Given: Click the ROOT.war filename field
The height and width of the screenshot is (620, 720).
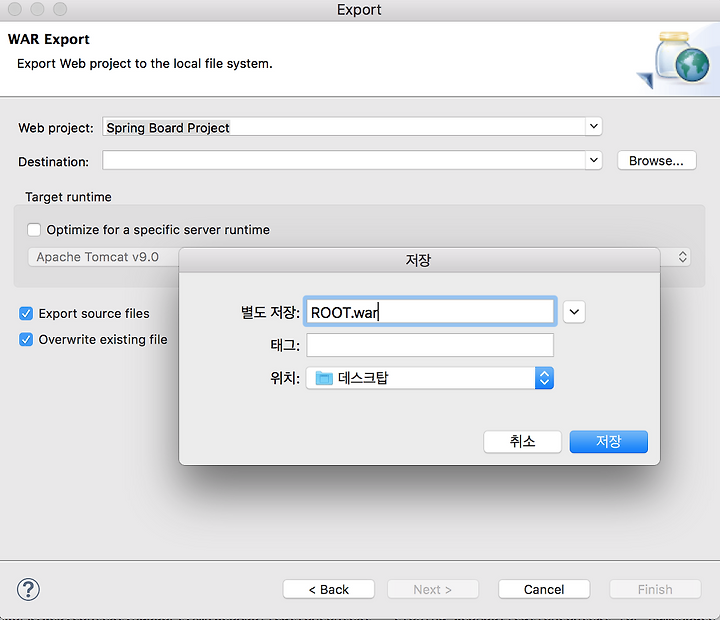Looking at the screenshot, I should point(430,312).
